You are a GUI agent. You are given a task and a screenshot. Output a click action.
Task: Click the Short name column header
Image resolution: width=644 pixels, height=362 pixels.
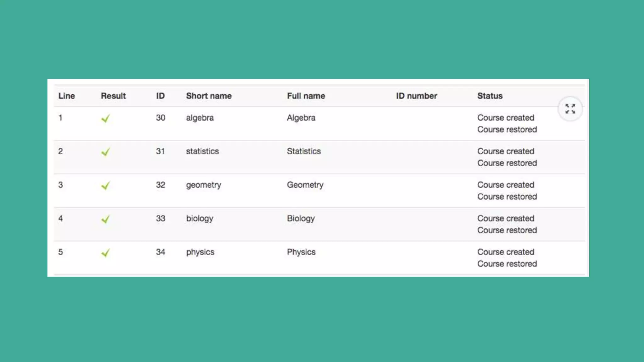pos(209,96)
